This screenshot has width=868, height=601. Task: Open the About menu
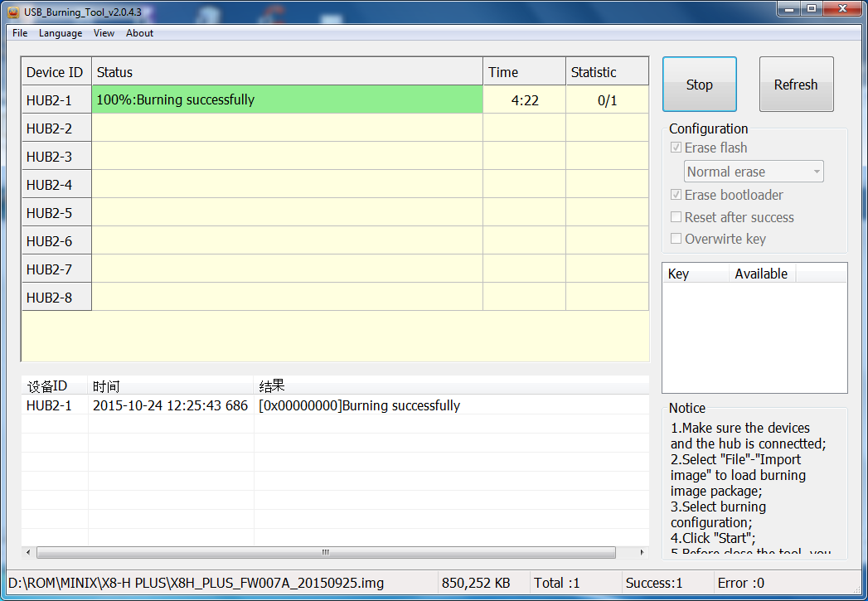(x=139, y=33)
